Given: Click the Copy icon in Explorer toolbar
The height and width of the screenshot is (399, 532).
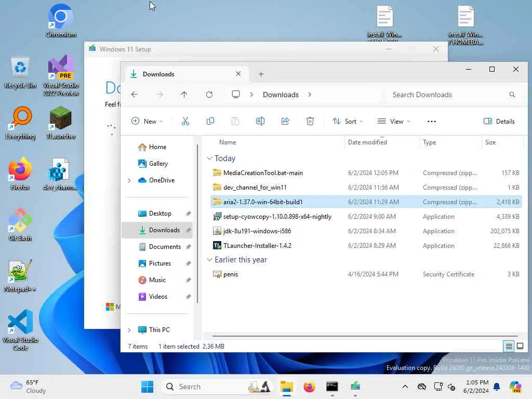Looking at the screenshot, I should [x=210, y=121].
